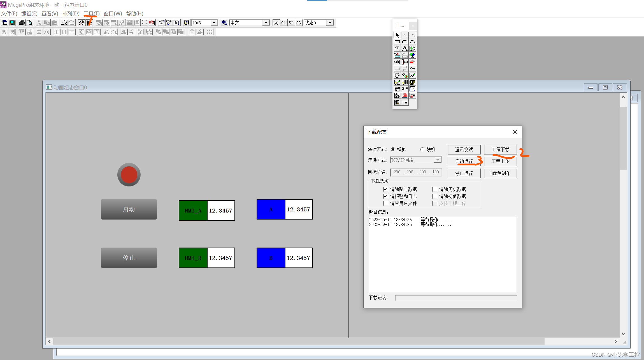This screenshot has width=644, height=360.
Task: Select the rotary gauge tool in toolbox
Action: point(397,75)
